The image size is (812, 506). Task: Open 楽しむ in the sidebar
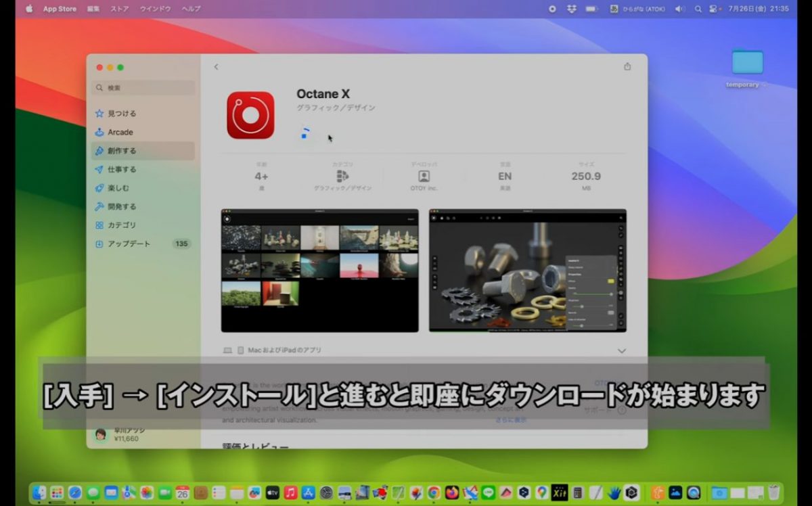(143, 188)
